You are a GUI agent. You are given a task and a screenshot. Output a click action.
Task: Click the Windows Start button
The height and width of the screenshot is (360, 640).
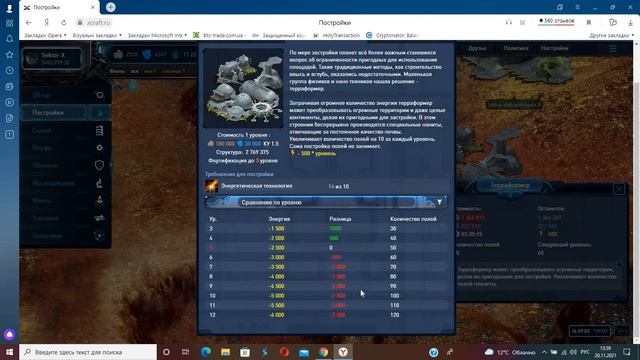pos(9,352)
